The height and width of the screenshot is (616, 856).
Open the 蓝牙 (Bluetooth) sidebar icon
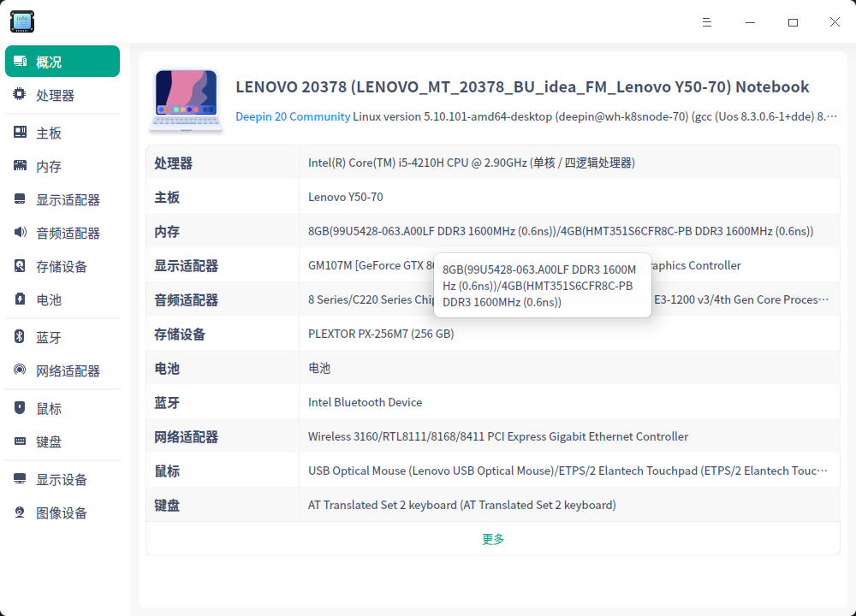point(19,336)
